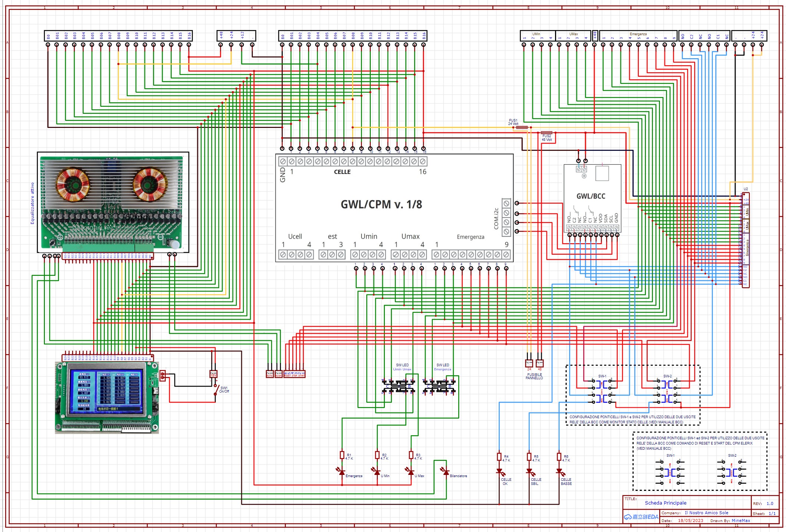This screenshot has width=786, height=532.
Task: Click resistor R4 4.7 K
Action: pyautogui.click(x=499, y=457)
